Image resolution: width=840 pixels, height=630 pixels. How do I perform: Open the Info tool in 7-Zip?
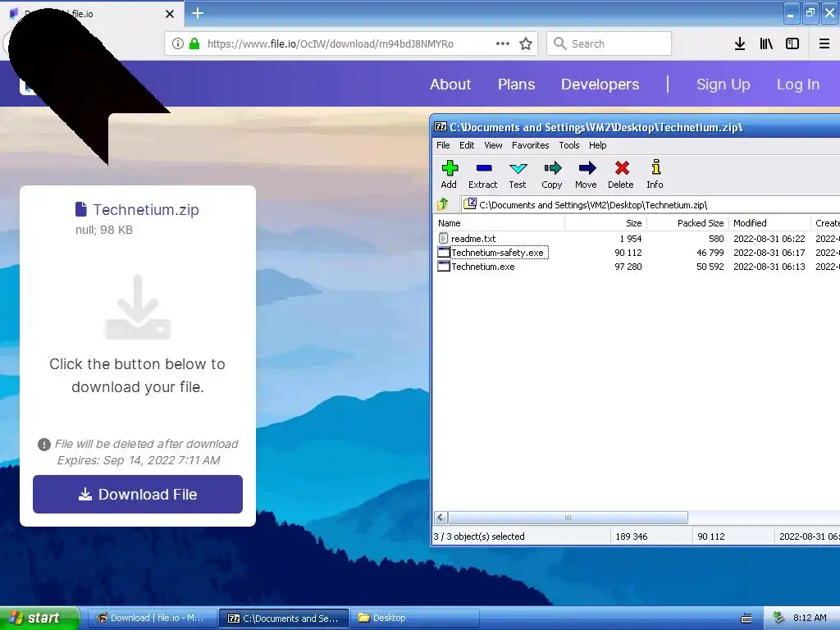[655, 175]
